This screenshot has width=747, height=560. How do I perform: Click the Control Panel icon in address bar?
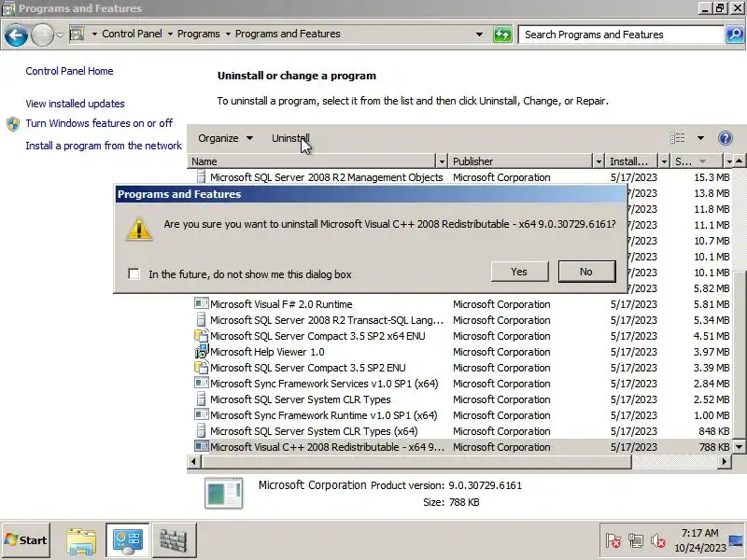tap(78, 34)
